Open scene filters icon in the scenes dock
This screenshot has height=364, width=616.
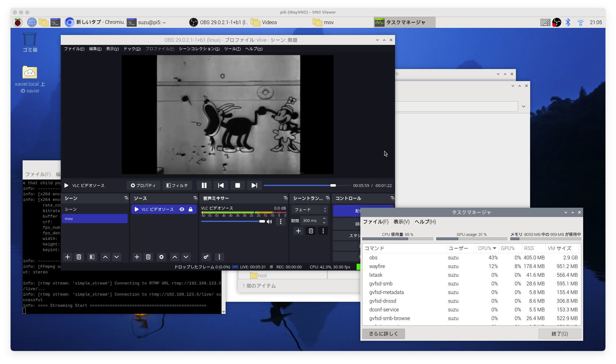[x=92, y=257]
